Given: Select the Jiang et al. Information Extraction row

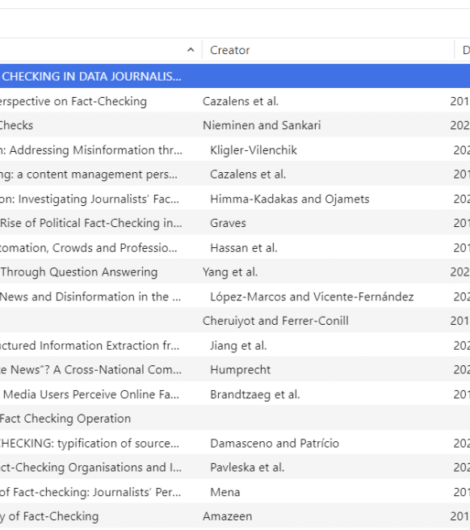Looking at the screenshot, I should tap(235, 345).
